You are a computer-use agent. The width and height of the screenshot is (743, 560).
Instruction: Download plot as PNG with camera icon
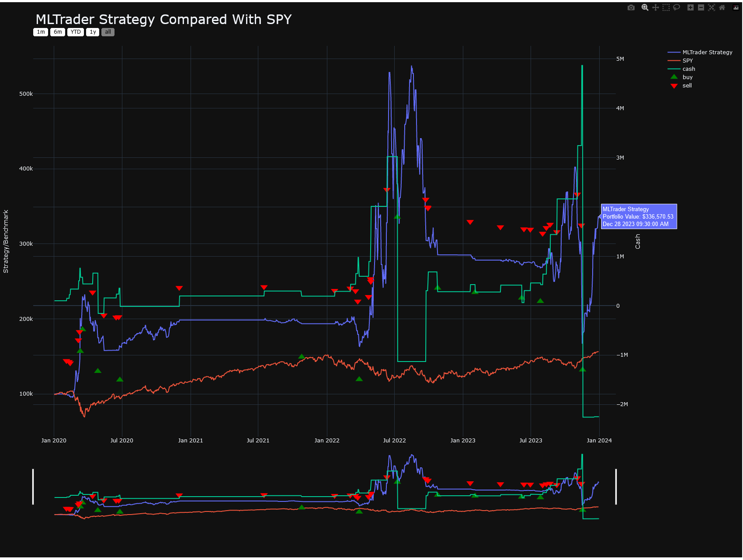coord(631,7)
